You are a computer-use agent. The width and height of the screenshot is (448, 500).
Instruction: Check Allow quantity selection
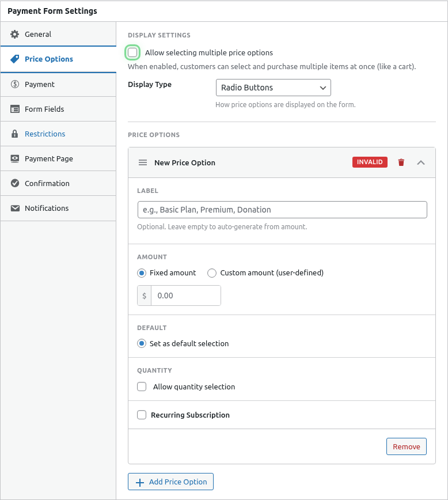coord(142,387)
